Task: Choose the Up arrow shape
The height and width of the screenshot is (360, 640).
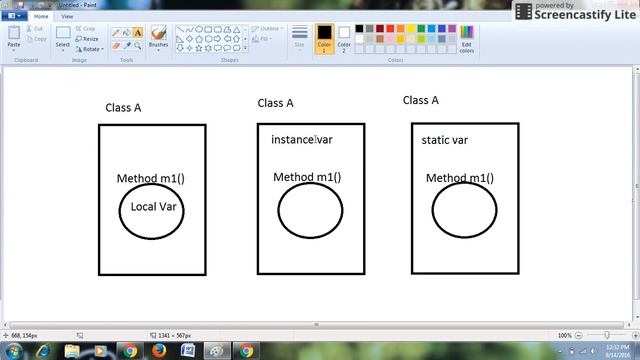Action: tap(236, 39)
